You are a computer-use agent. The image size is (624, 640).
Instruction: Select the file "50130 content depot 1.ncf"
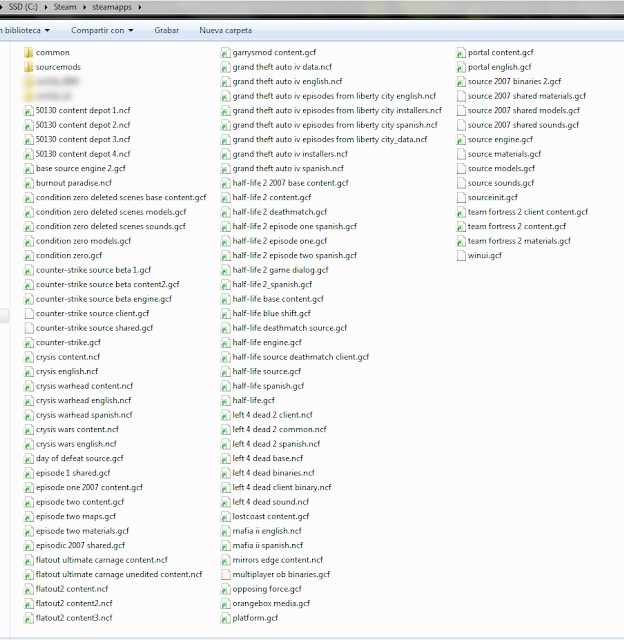pyautogui.click(x=83, y=111)
